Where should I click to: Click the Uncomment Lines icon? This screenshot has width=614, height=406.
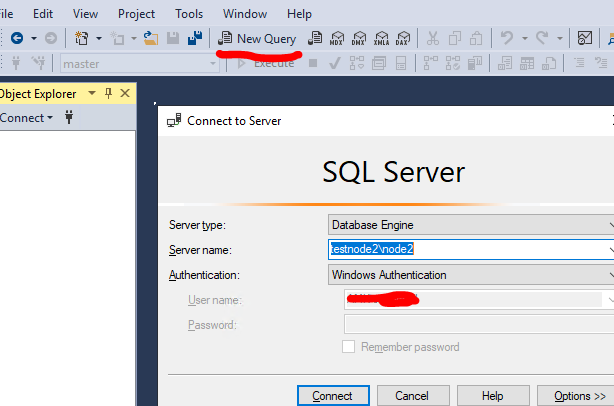[x=601, y=63]
